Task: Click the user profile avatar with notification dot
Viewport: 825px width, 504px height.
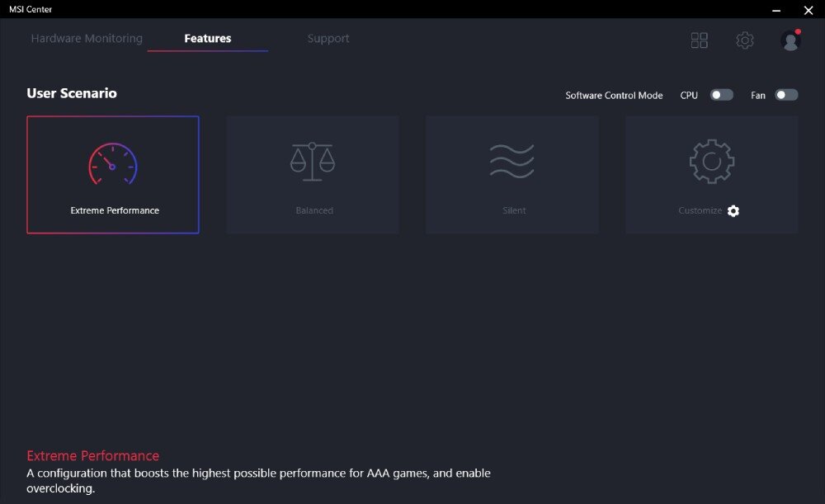Action: [790, 40]
